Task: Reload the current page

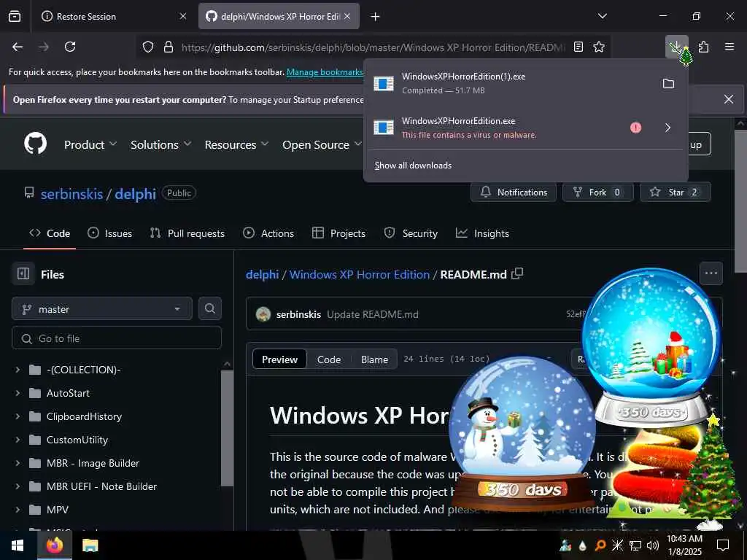Action: pyautogui.click(x=70, y=47)
